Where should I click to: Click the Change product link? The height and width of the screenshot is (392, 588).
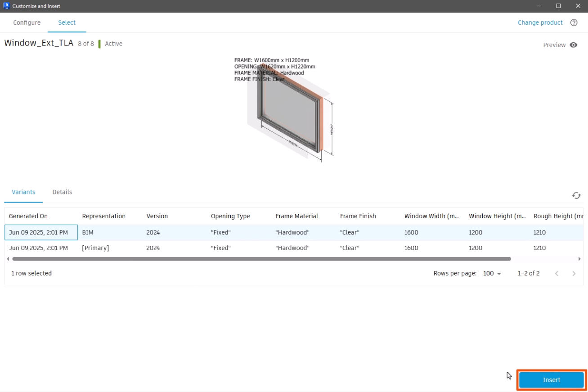(x=540, y=23)
